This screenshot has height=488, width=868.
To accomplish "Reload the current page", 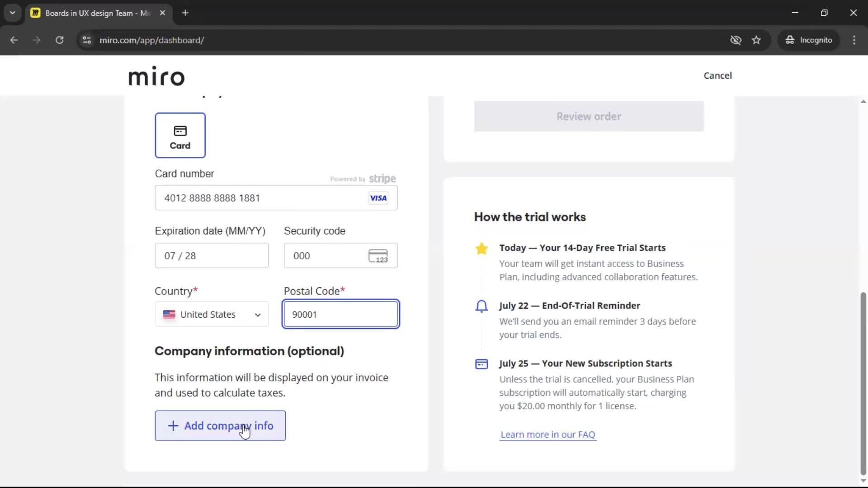I will click(x=59, y=40).
